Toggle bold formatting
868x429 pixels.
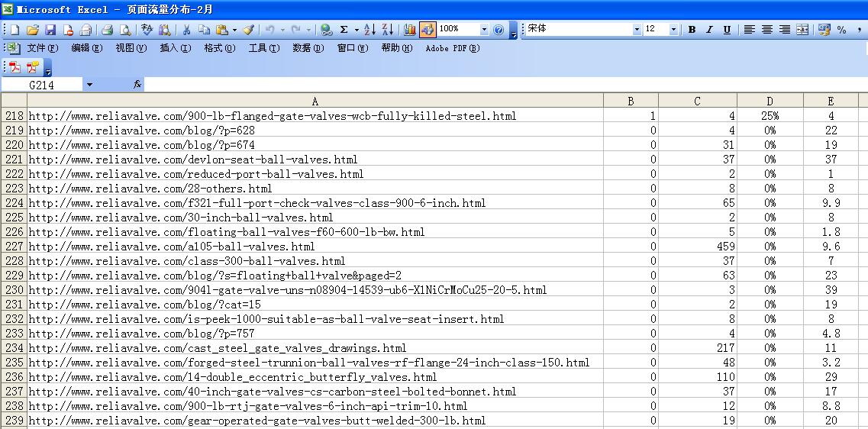692,30
